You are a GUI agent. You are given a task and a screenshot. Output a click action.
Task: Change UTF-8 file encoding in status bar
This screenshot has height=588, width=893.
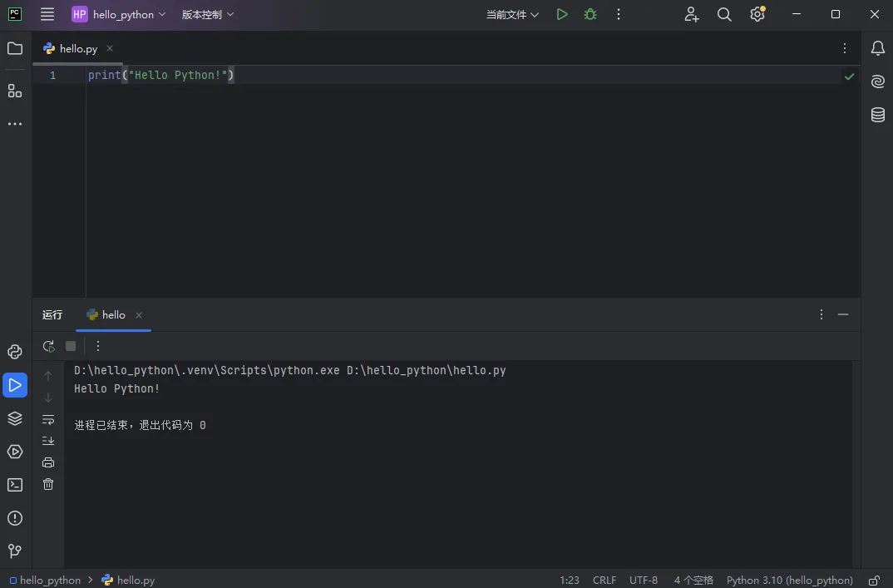[x=644, y=580]
